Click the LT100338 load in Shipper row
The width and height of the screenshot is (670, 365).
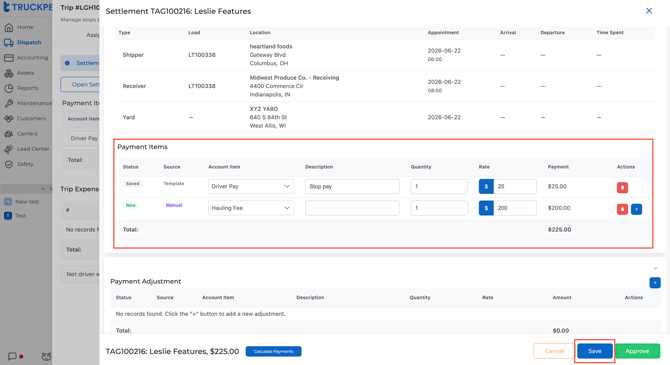click(202, 55)
